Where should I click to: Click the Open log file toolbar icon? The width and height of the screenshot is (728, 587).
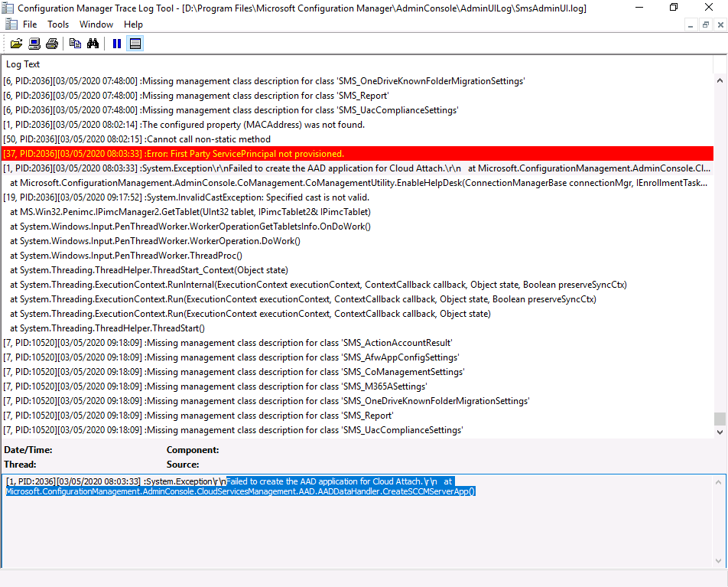click(x=16, y=44)
